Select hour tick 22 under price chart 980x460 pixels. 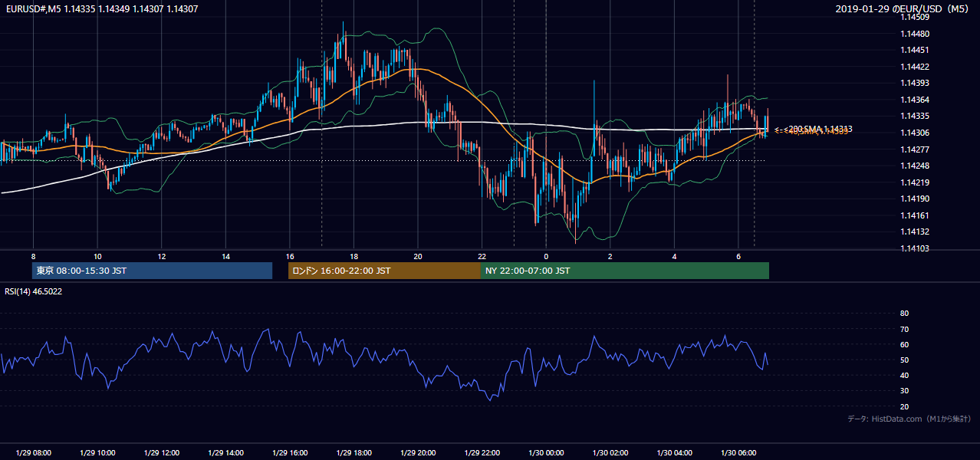point(482,256)
